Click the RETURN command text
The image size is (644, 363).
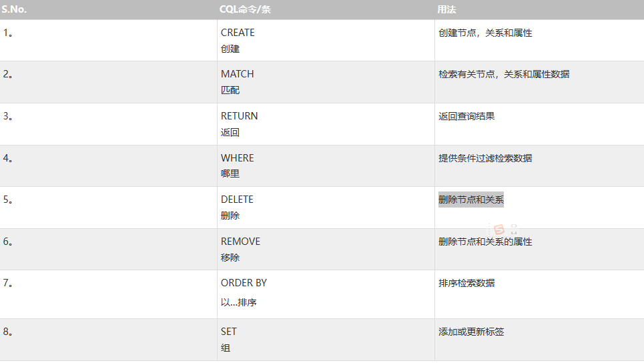(239, 116)
